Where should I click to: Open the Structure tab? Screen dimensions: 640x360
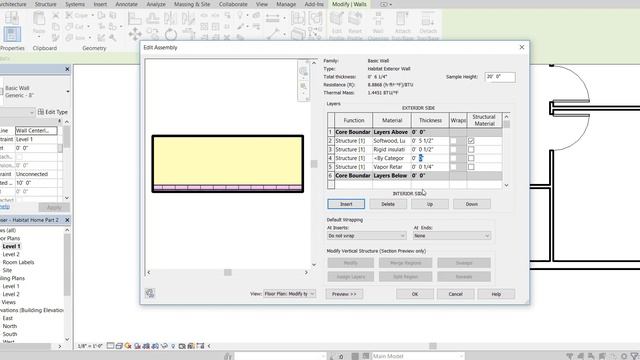[45, 4]
